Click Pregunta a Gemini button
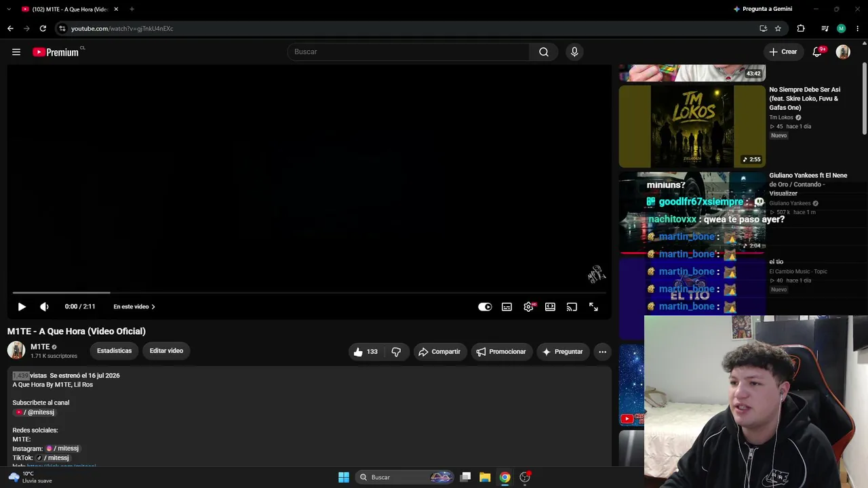Viewport: 868px width, 488px height. [x=762, y=9]
